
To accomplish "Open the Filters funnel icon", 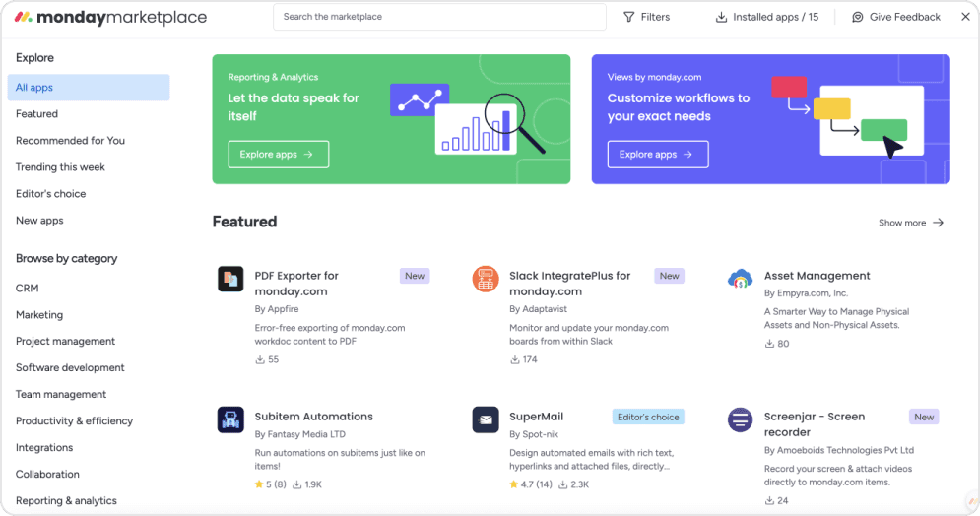I will pos(628,17).
